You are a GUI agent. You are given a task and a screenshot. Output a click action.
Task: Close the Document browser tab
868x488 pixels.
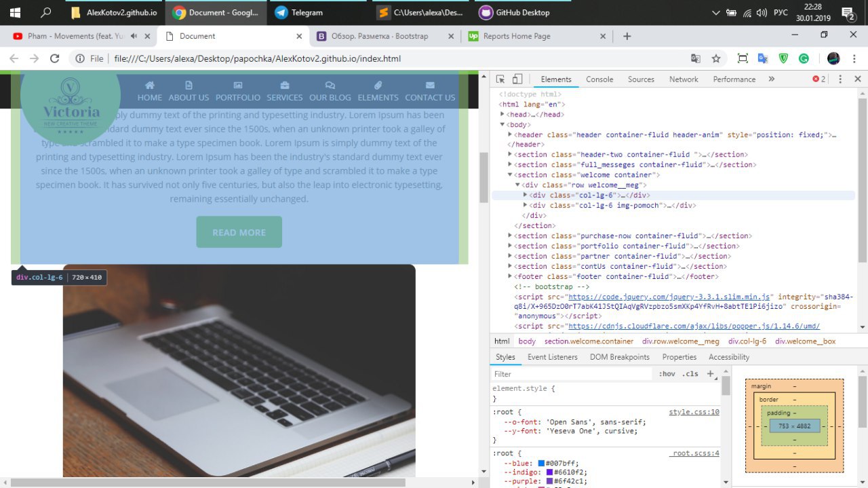pyautogui.click(x=299, y=36)
